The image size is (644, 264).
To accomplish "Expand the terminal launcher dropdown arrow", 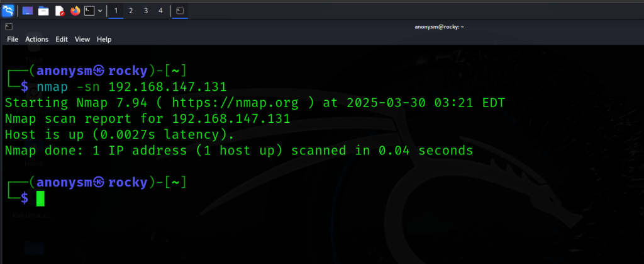I will pyautogui.click(x=100, y=11).
